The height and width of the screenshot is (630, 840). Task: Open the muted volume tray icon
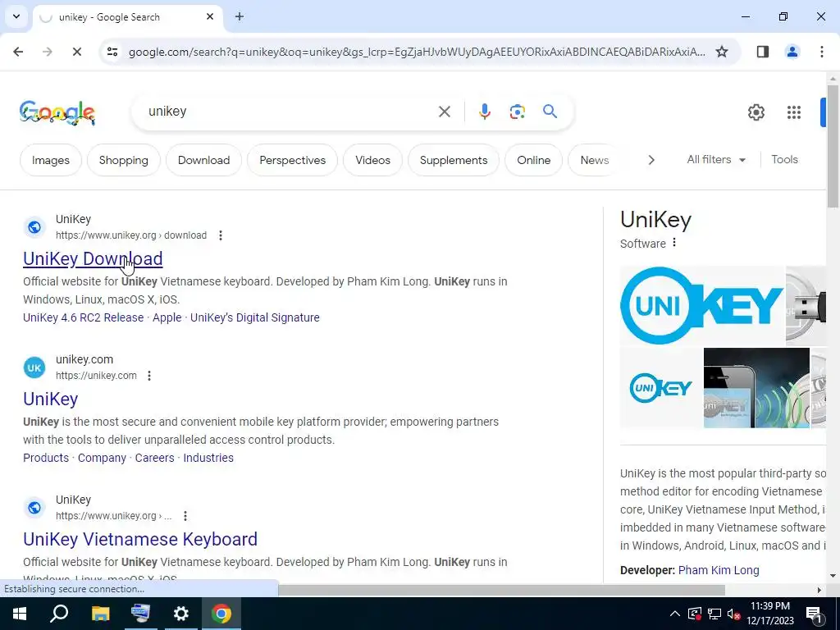click(x=734, y=614)
